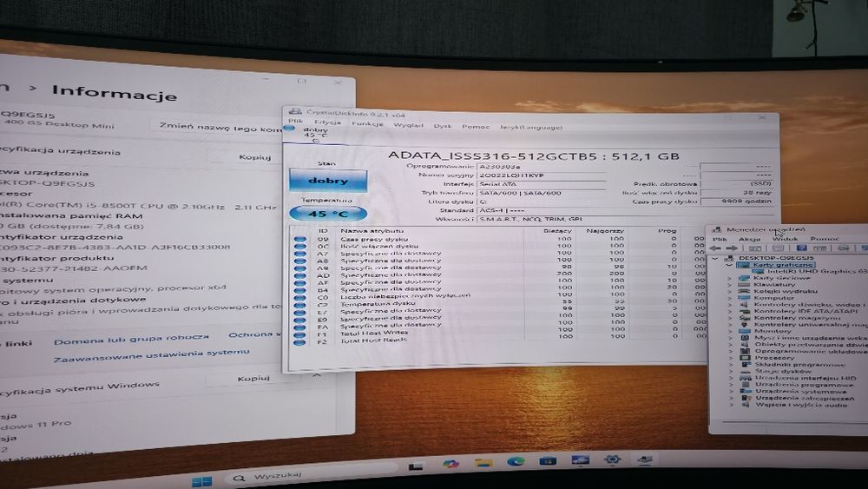Open the Windows Start button
Viewport: 868px width, 489px height.
(201, 480)
